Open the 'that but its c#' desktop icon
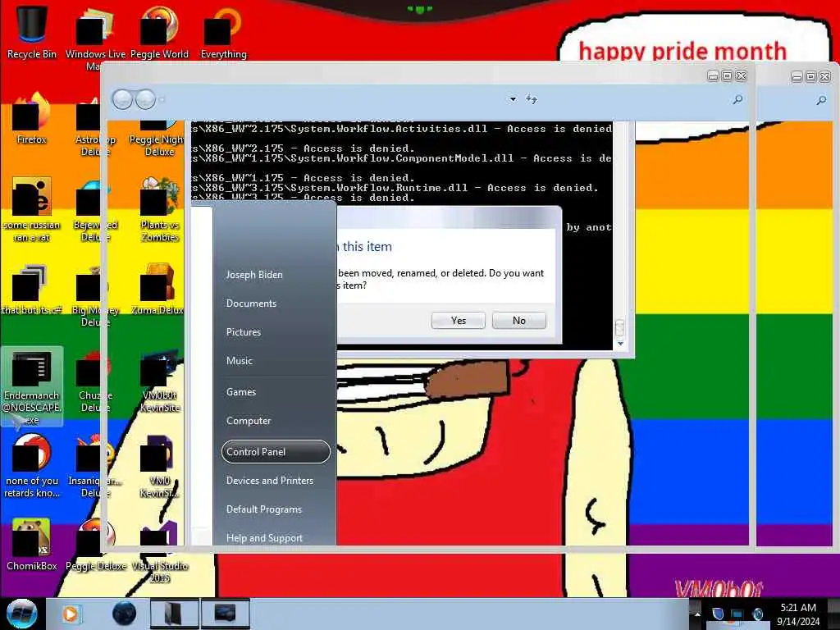840x630 pixels. tap(32, 290)
